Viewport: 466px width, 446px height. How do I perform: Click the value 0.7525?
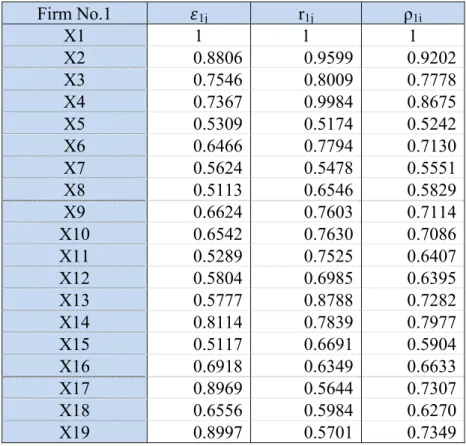click(328, 256)
